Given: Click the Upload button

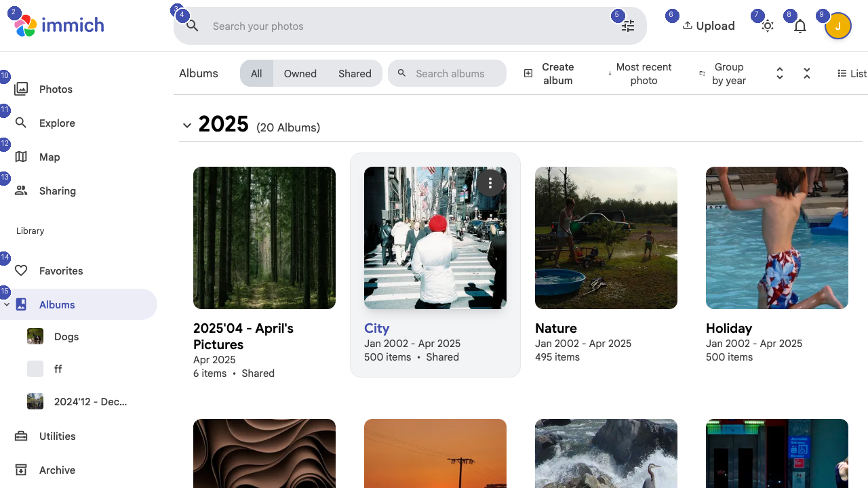Looking at the screenshot, I should (709, 26).
